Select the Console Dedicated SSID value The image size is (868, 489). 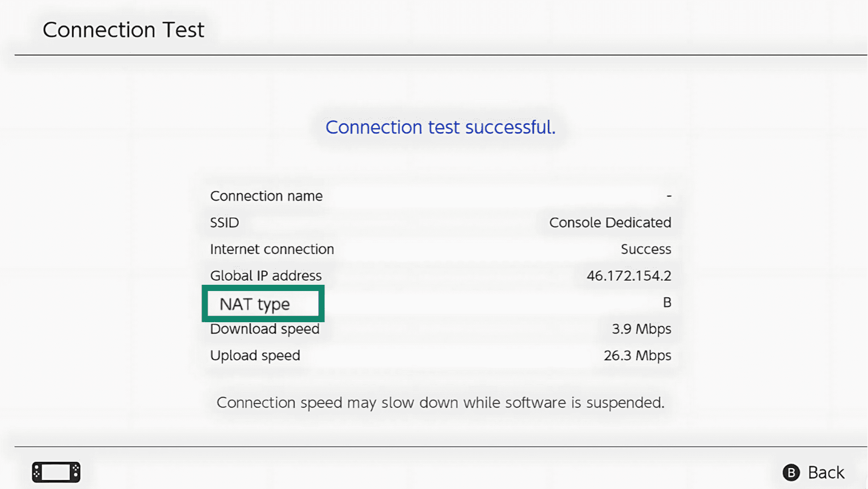(609, 222)
